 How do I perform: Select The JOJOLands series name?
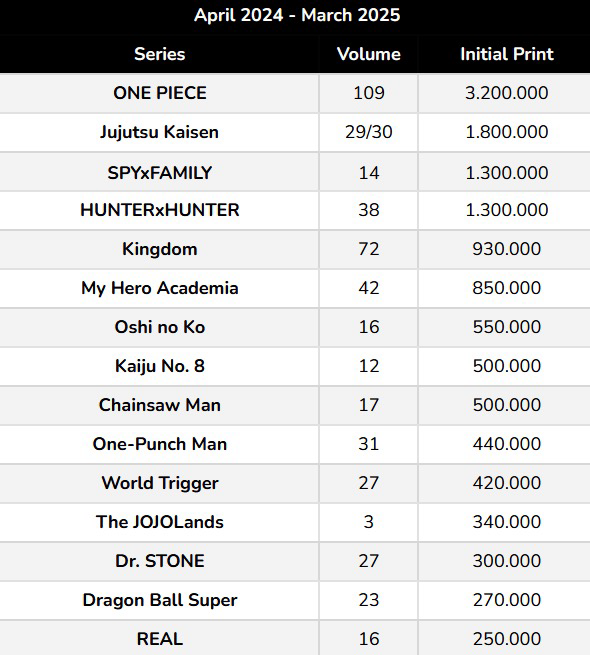tap(160, 522)
